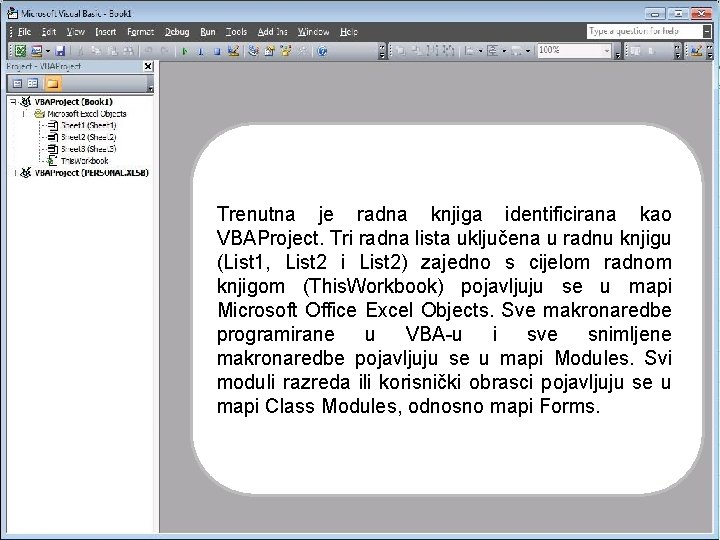Open the Object Browser icon
Image resolution: width=720 pixels, height=540 pixels.
pyautogui.click(x=286, y=51)
